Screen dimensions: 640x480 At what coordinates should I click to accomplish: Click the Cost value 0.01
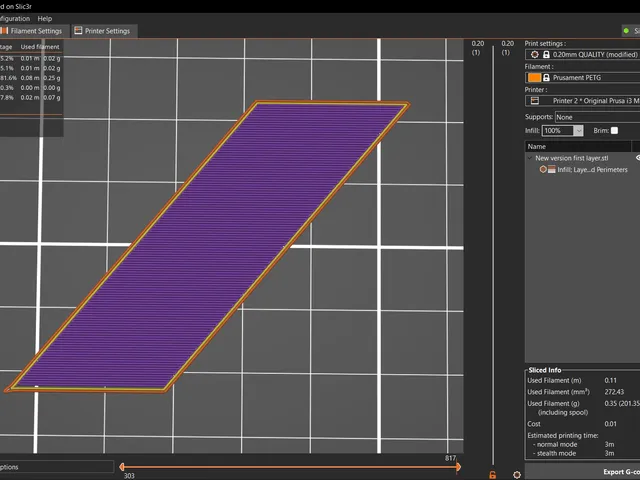pos(611,424)
